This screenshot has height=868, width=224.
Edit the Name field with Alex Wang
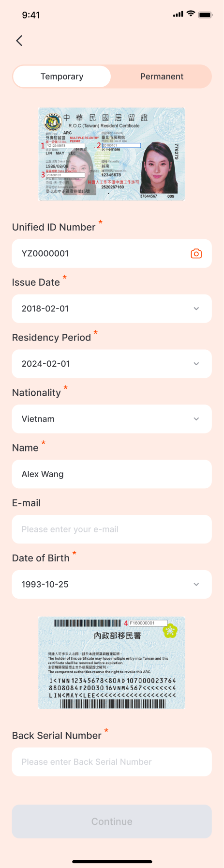[x=112, y=474]
